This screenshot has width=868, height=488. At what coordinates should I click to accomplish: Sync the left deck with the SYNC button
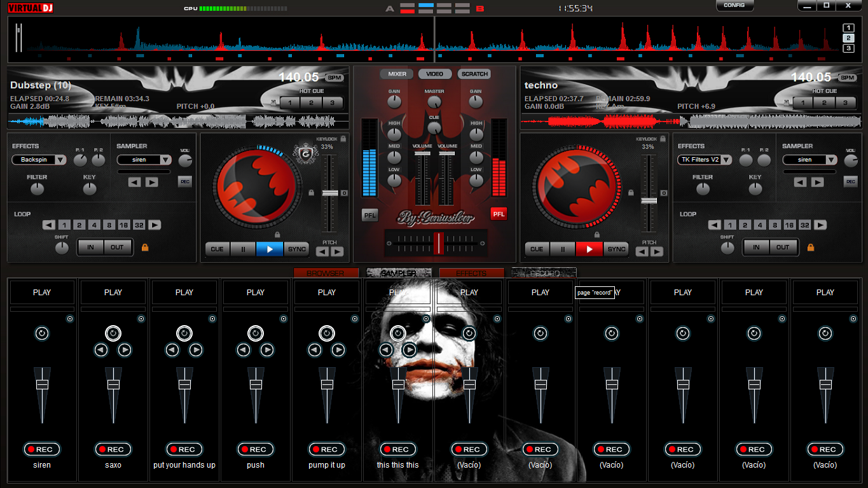point(296,249)
